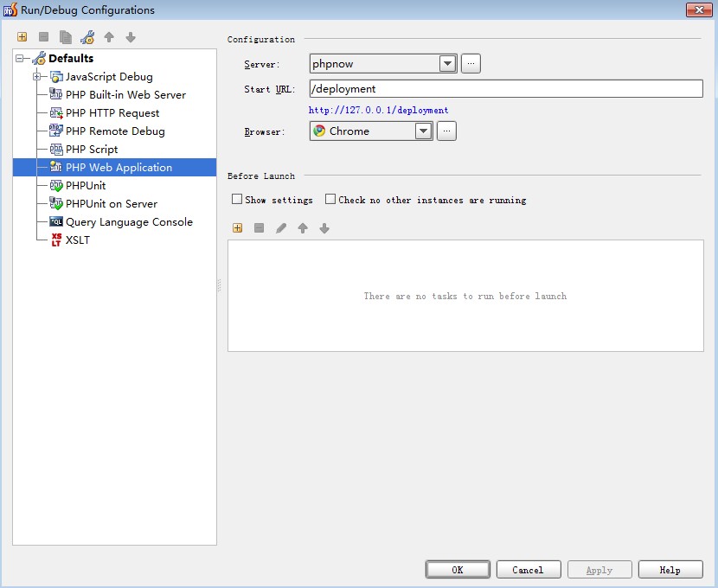Select PHP Remote Debug item
The image size is (718, 588).
click(x=115, y=131)
